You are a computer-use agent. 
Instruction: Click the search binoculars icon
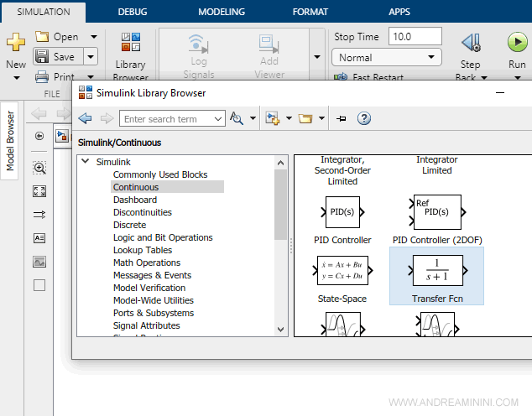click(x=237, y=118)
